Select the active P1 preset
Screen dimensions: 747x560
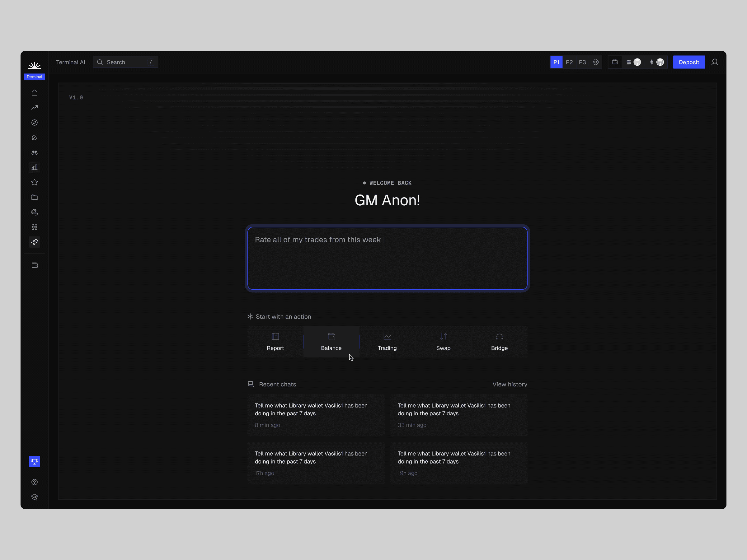coord(556,62)
